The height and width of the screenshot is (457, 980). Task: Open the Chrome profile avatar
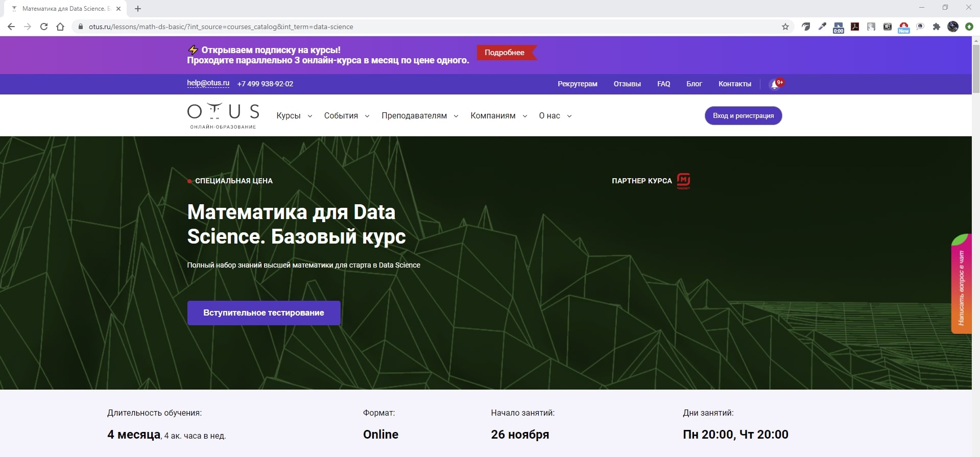point(953,27)
